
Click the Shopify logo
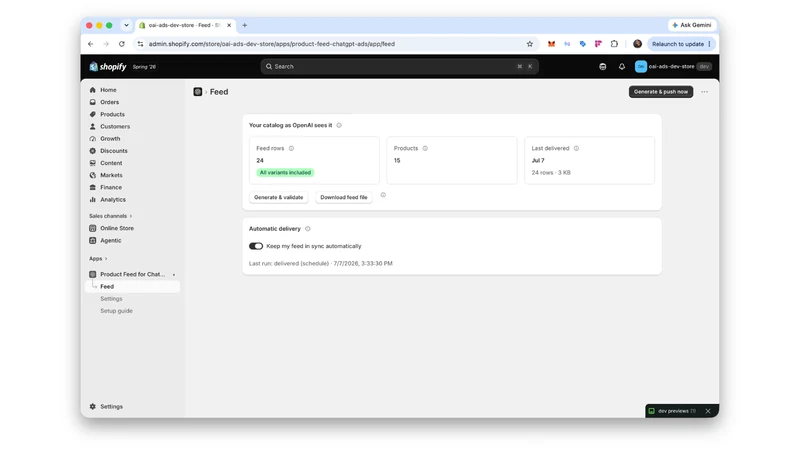(108, 66)
